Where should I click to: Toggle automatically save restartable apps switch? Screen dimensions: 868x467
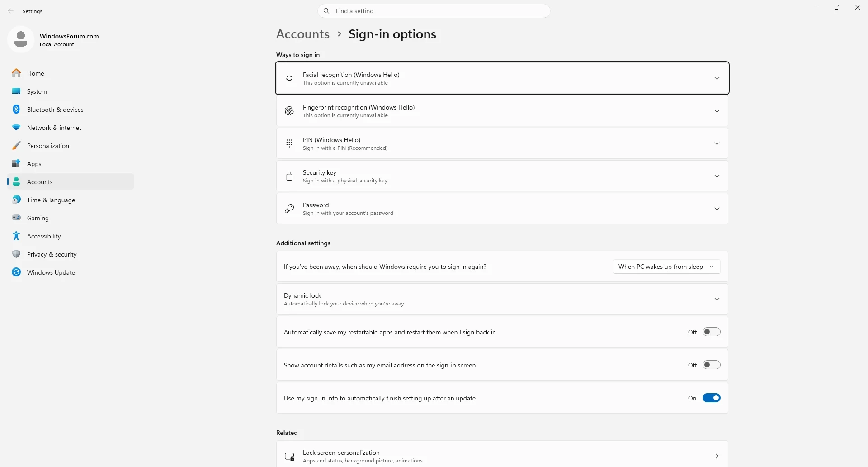tap(712, 332)
